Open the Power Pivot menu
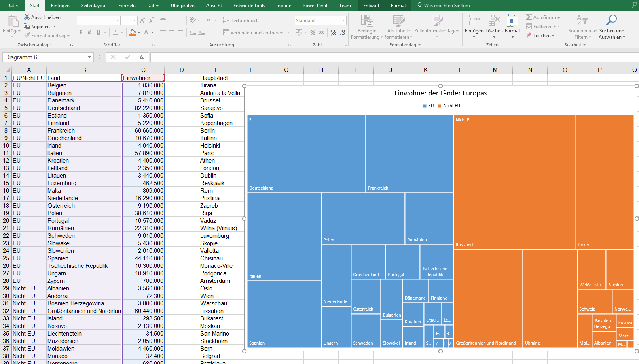This screenshot has height=364, width=639. click(315, 6)
